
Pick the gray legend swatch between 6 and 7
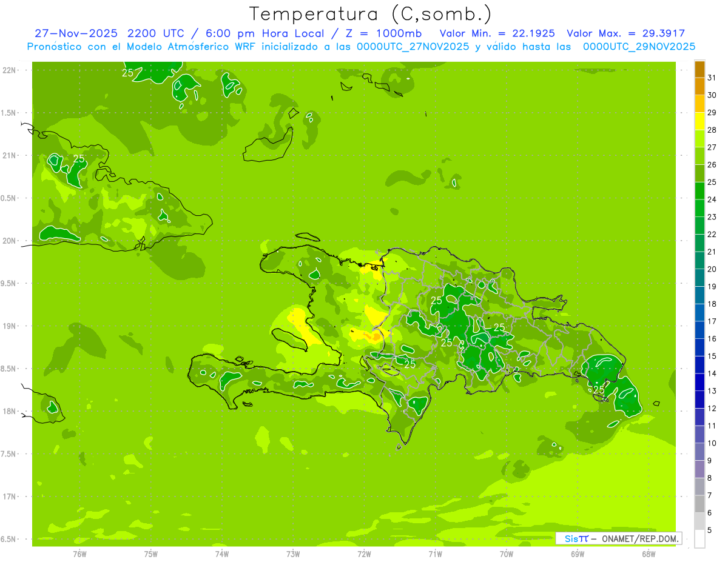[699, 504]
